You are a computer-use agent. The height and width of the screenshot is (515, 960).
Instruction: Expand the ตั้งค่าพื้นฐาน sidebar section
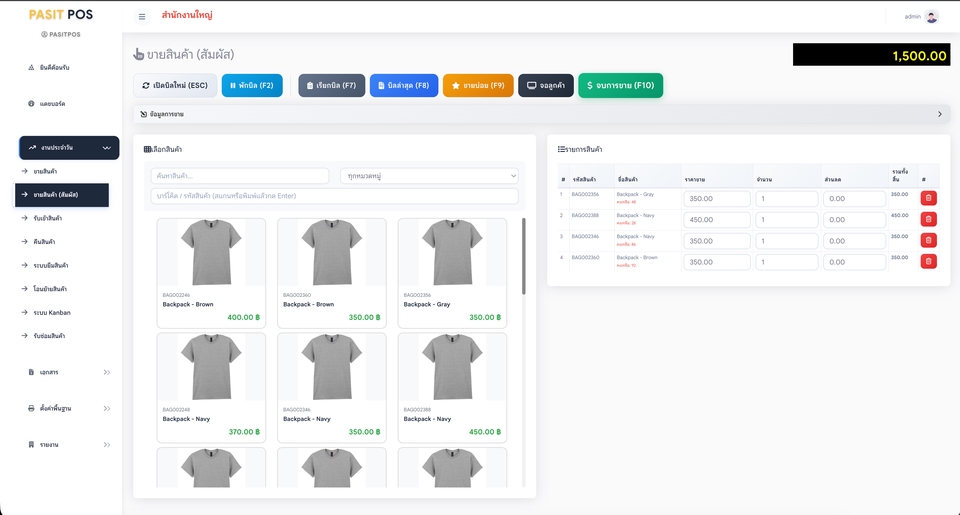(x=69, y=408)
